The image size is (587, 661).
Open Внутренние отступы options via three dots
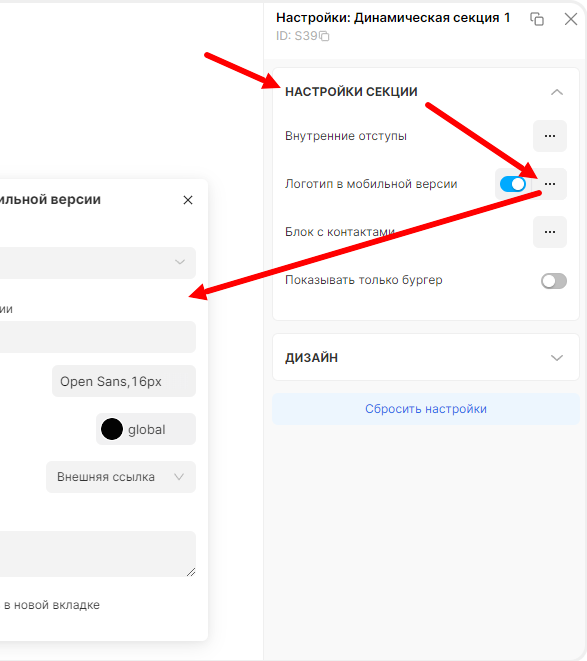[549, 136]
